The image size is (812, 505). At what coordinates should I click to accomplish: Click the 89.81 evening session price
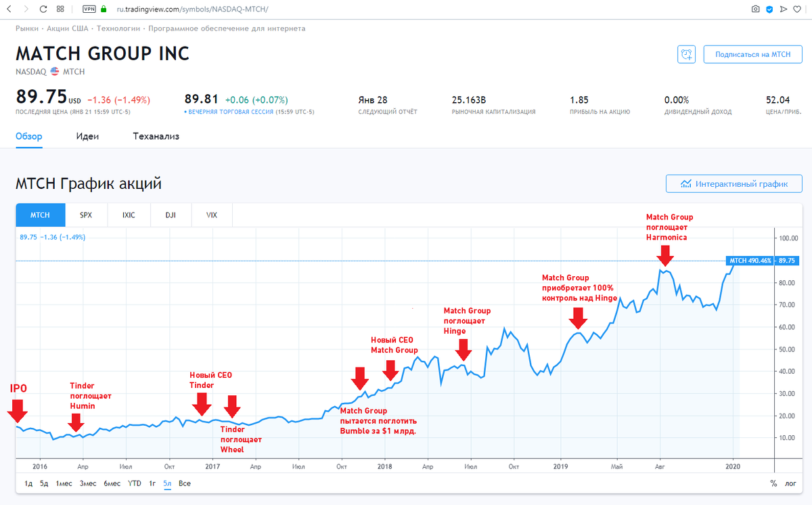pos(202,100)
